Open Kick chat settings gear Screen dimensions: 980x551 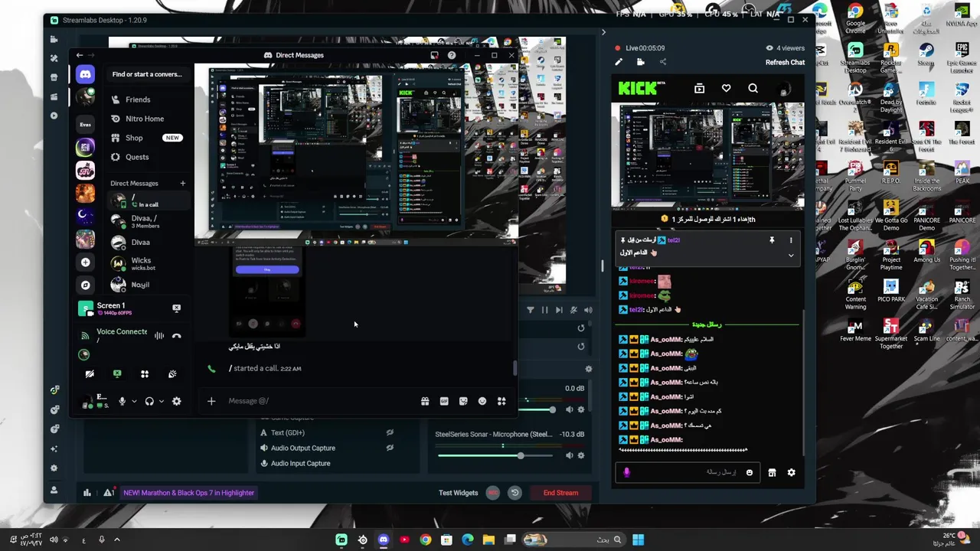791,473
